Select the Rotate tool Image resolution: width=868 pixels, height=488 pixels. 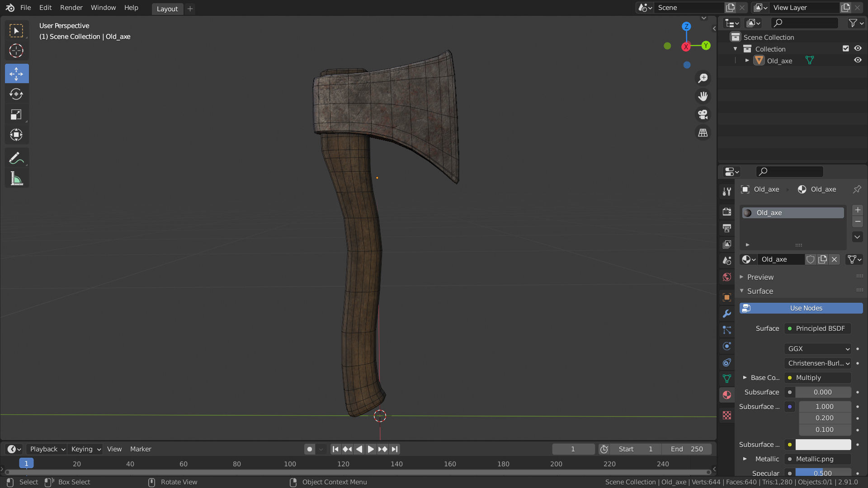pyautogui.click(x=17, y=94)
